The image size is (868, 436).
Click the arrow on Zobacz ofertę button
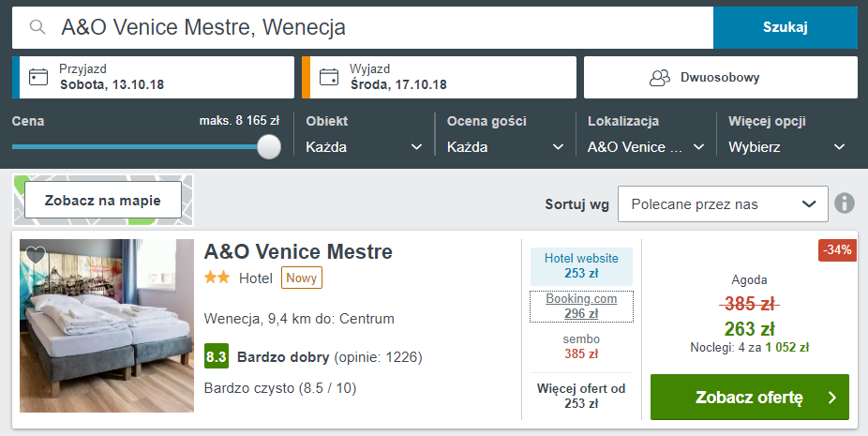832,398
